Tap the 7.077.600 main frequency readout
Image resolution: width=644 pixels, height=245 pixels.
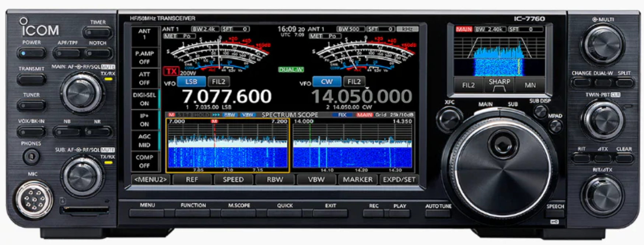[227, 96]
